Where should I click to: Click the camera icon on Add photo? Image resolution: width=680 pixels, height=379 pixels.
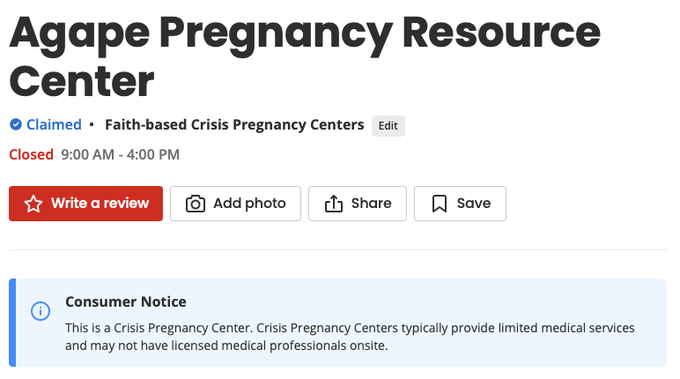point(195,204)
